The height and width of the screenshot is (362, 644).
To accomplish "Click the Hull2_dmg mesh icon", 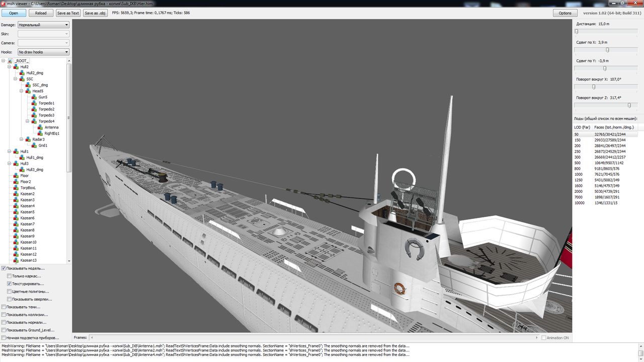I will (22, 73).
